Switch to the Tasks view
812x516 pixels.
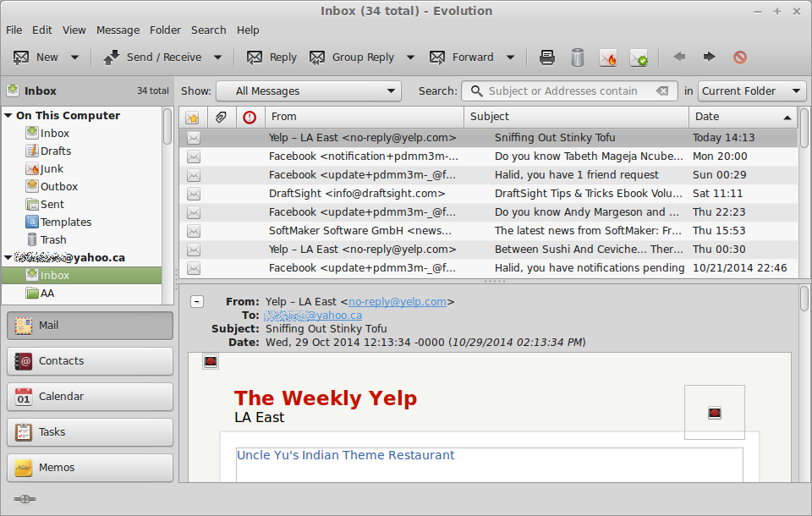[91, 432]
